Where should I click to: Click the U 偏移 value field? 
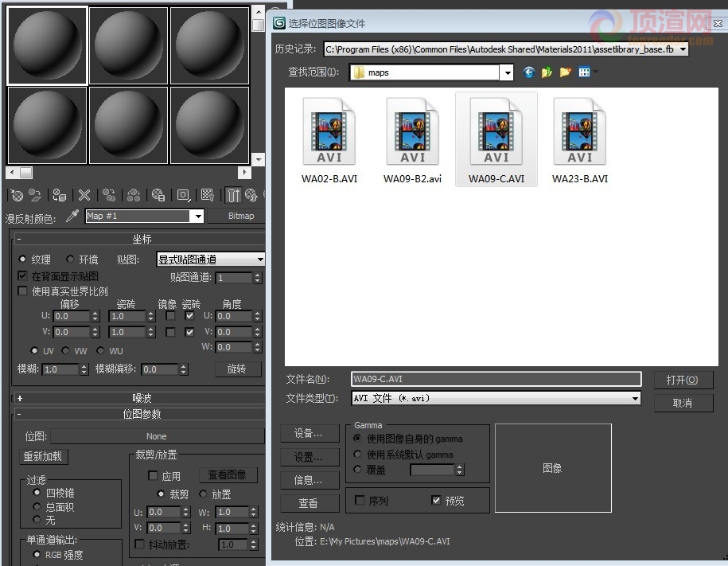pos(71,317)
